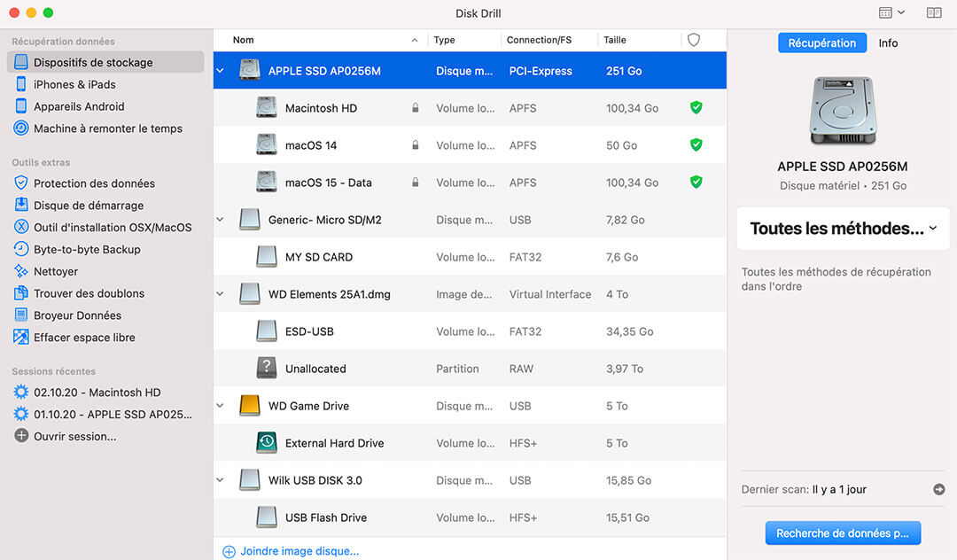Click the Effacer espace libre icon
This screenshot has height=560, width=957.
20,337
